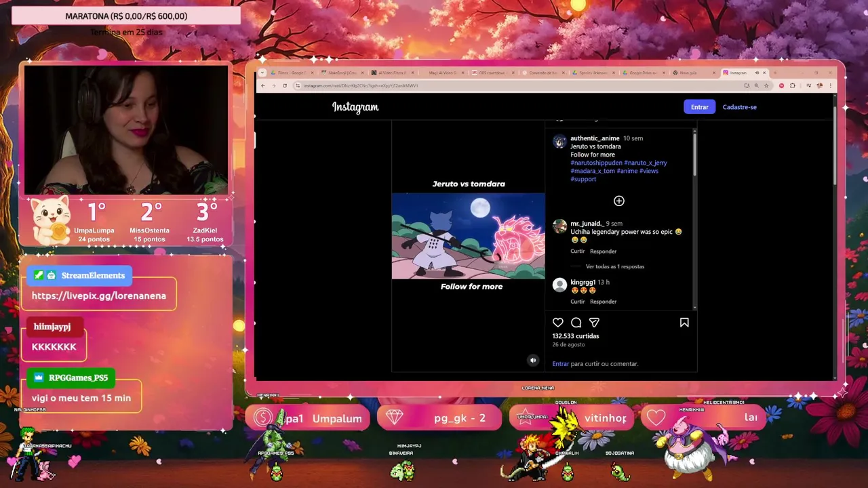Click the red extension icon in toolbar
Viewport: 868px width, 488px height.
click(781, 85)
